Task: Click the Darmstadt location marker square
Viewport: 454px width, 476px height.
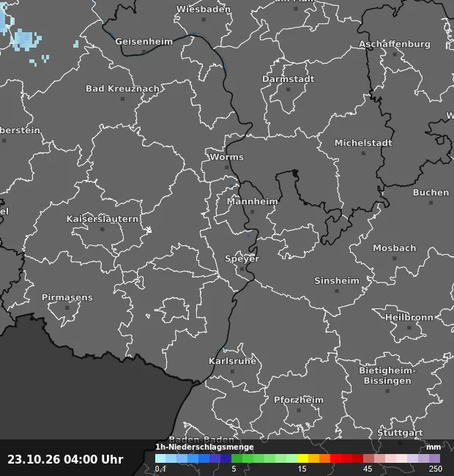Action: (288, 89)
